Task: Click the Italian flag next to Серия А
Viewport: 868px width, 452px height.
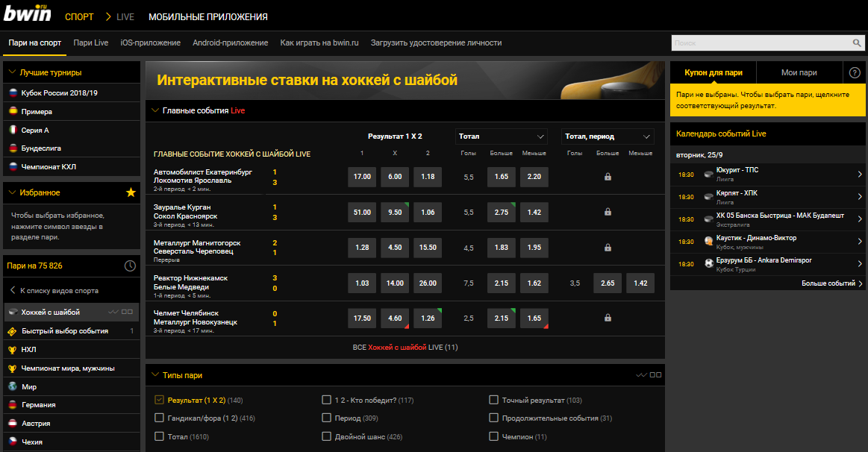Action: coord(13,130)
